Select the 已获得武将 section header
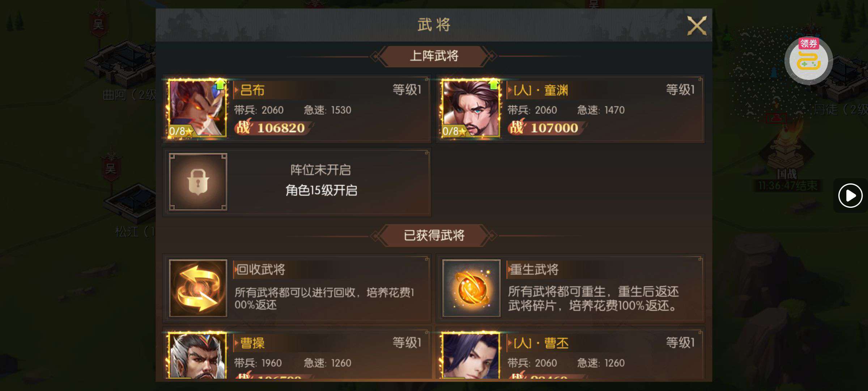 (434, 236)
